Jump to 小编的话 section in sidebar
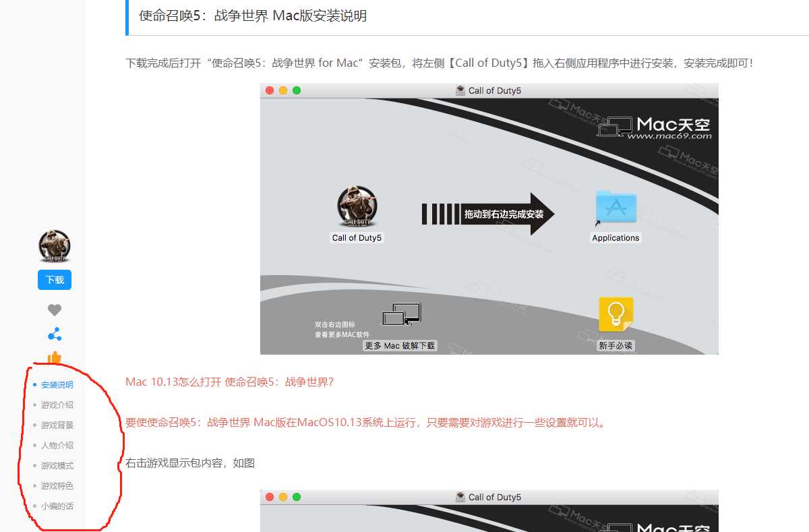This screenshot has width=809, height=532. (x=57, y=506)
